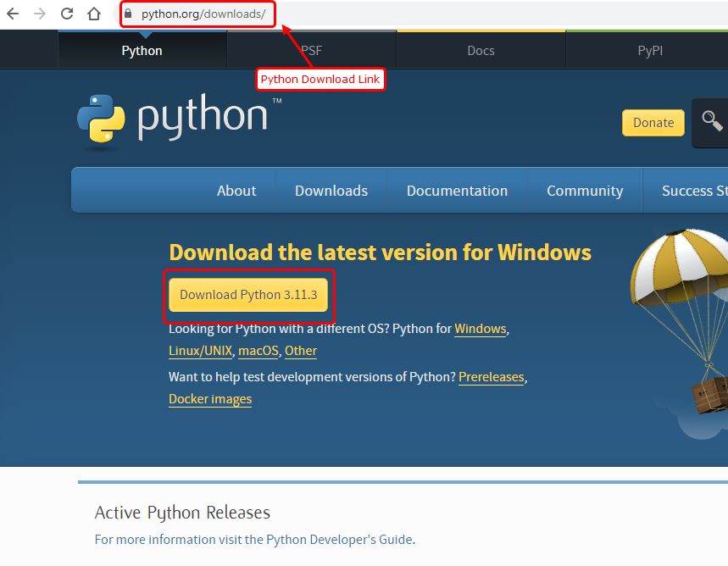
Task: Click Download Python 3.11.3 button
Action: click(248, 295)
